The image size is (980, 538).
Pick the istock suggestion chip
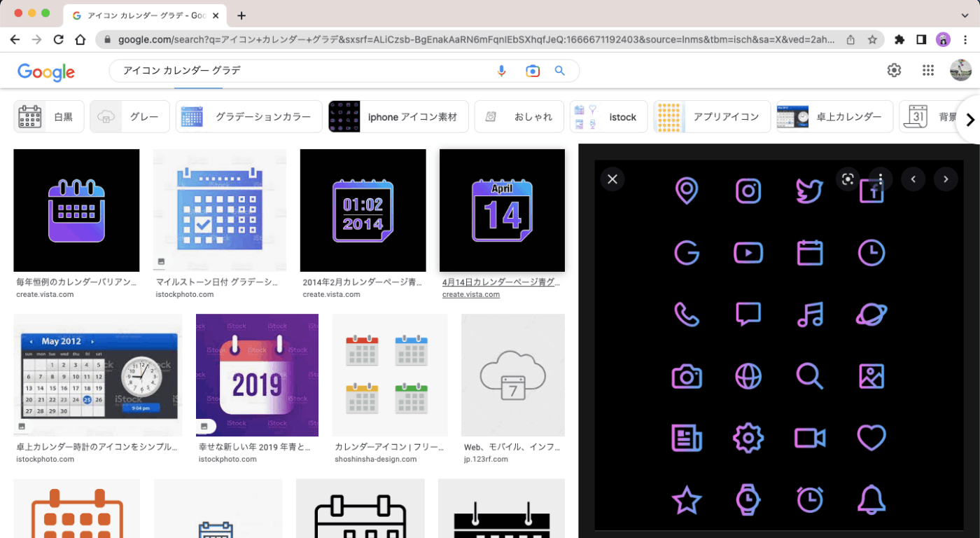[608, 116]
